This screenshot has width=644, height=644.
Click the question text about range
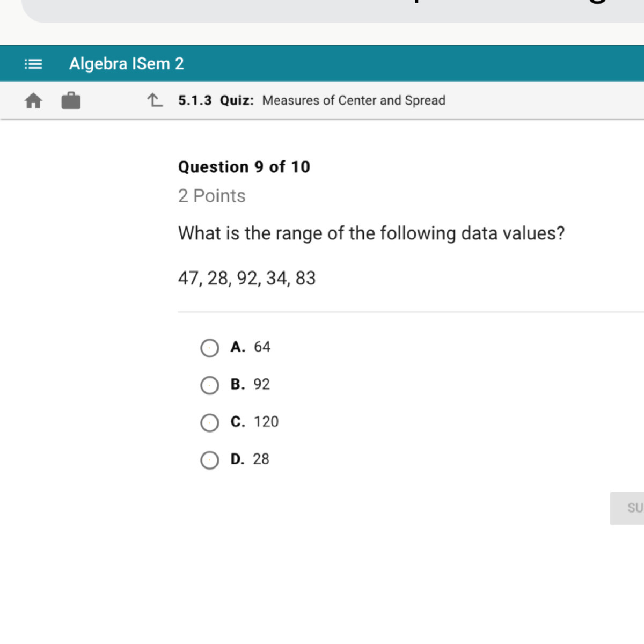(x=371, y=233)
